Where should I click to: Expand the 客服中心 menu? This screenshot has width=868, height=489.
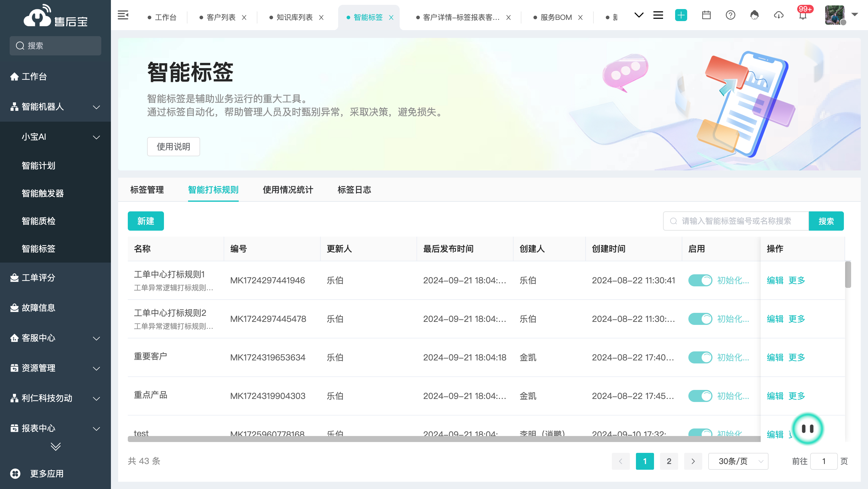coord(96,338)
